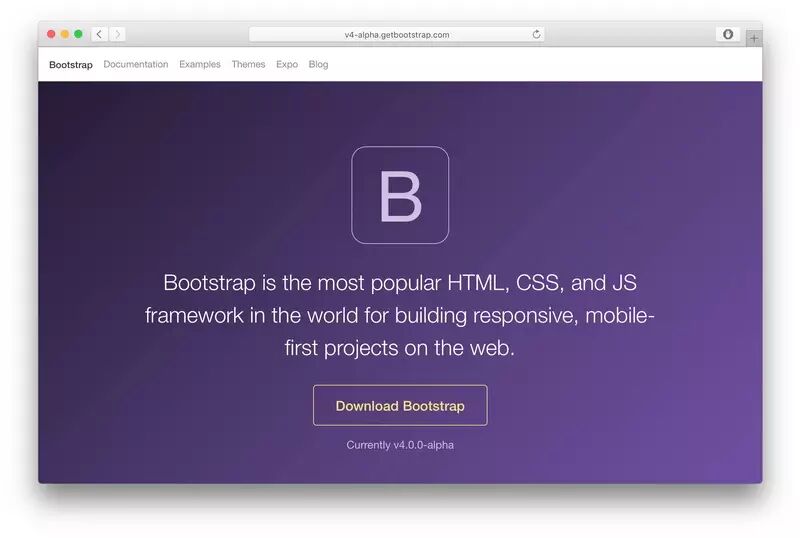Close the window with red button
The width and height of the screenshot is (800, 538).
pos(51,34)
